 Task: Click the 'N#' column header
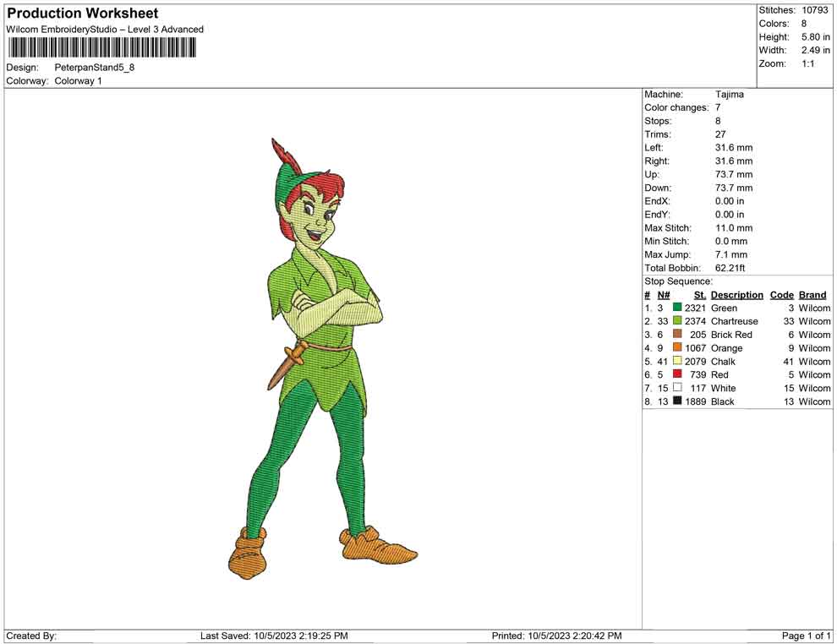[x=664, y=295]
